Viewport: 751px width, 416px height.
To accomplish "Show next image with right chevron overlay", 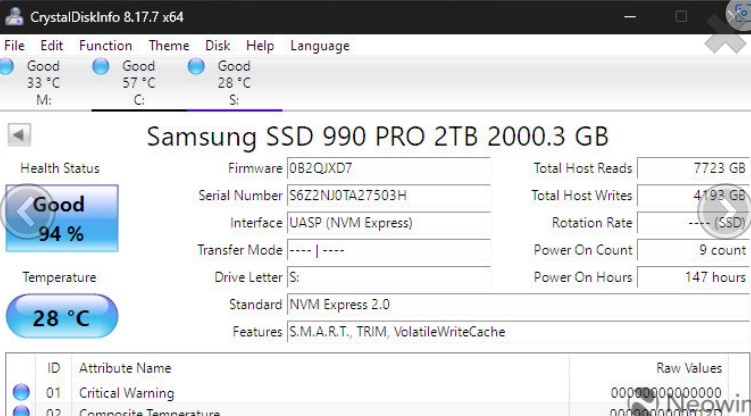I will pos(724,211).
